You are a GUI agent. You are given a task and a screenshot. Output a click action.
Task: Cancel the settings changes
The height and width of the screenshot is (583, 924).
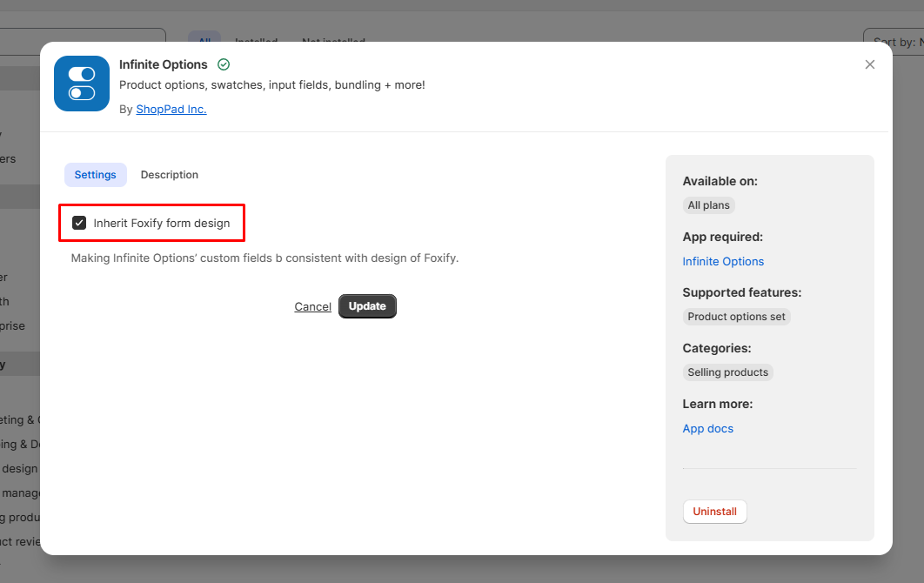point(312,306)
